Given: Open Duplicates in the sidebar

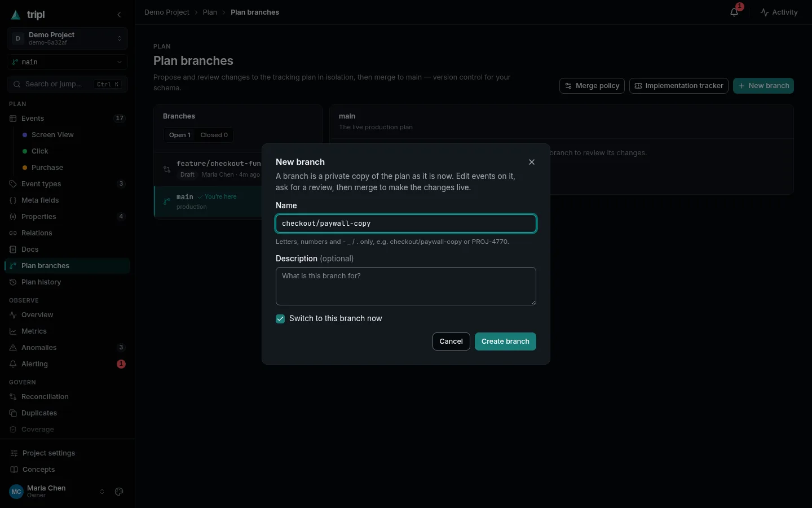Looking at the screenshot, I should pyautogui.click(x=68, y=413).
